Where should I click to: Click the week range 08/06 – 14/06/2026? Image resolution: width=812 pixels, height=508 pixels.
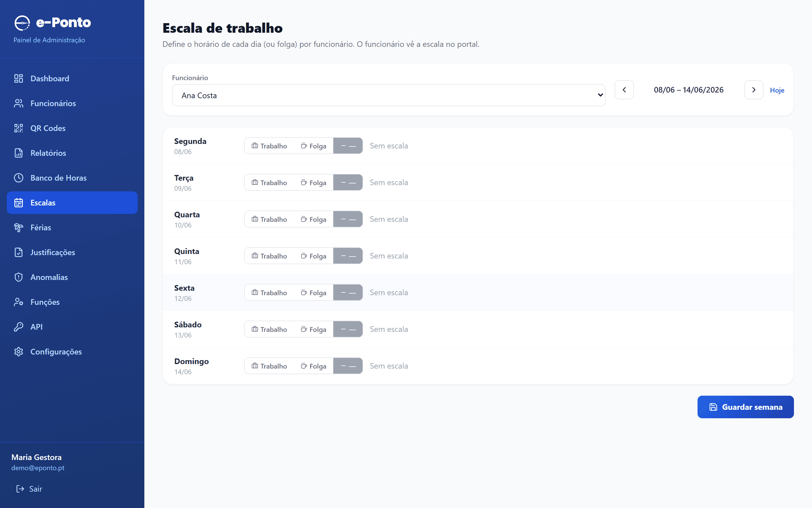point(689,90)
